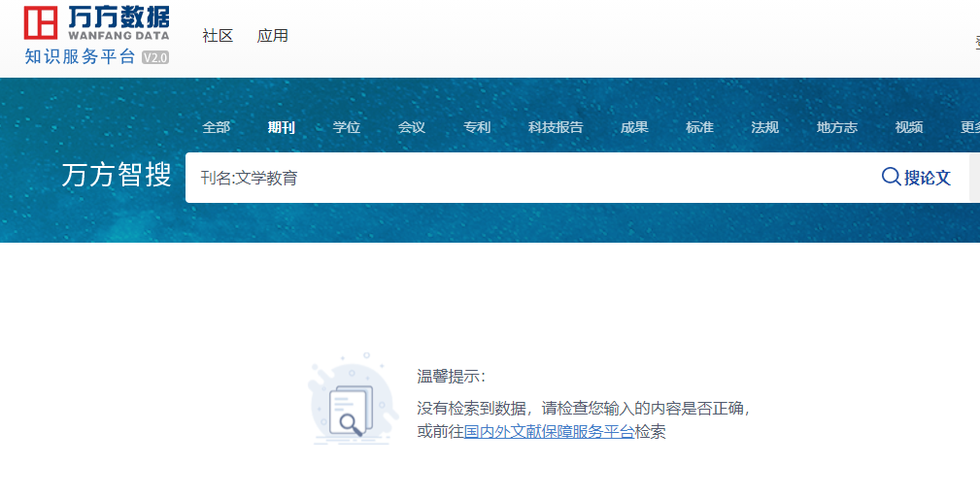Choose the 视频 tab
980x498 pixels.
(909, 127)
